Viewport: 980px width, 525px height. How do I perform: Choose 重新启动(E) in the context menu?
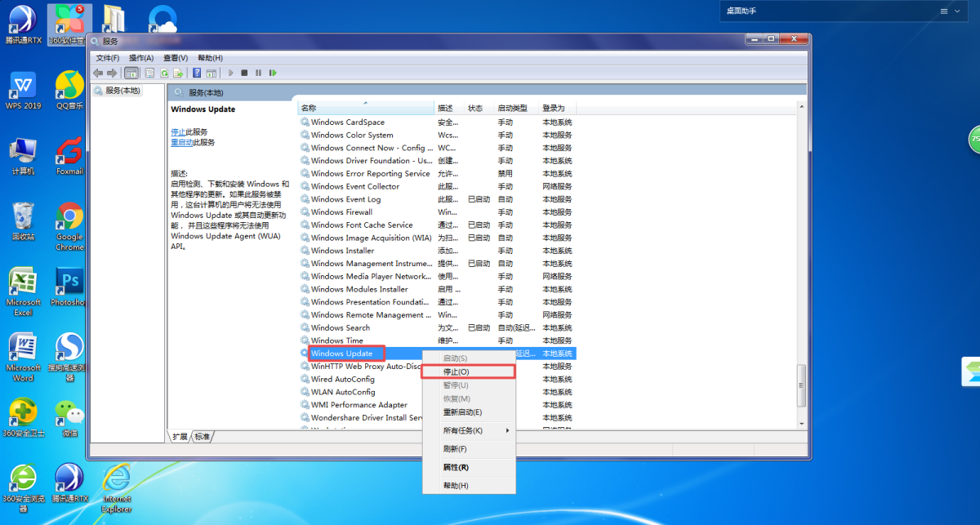[462, 412]
